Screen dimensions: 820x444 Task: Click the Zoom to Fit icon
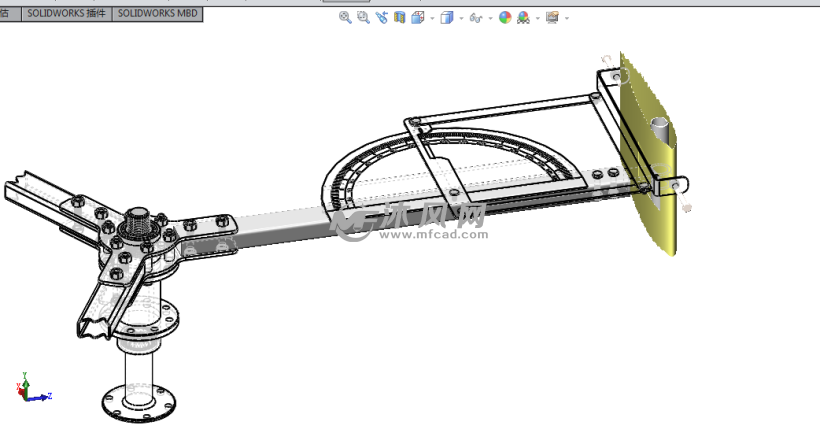(345, 18)
